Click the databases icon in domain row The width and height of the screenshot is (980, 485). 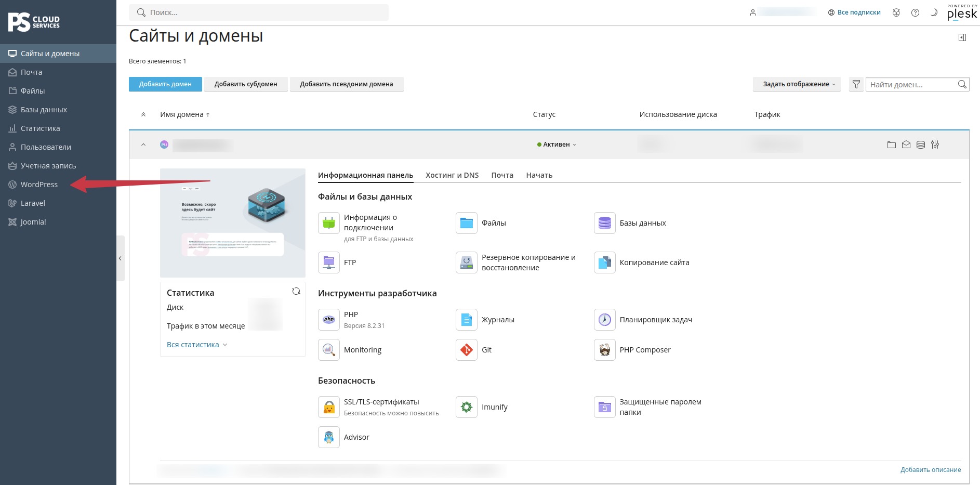(920, 145)
